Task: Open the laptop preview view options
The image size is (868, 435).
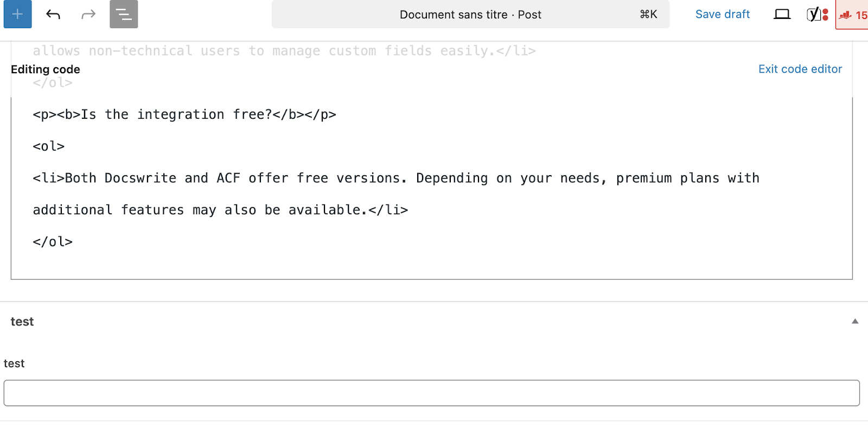Action: (782, 14)
